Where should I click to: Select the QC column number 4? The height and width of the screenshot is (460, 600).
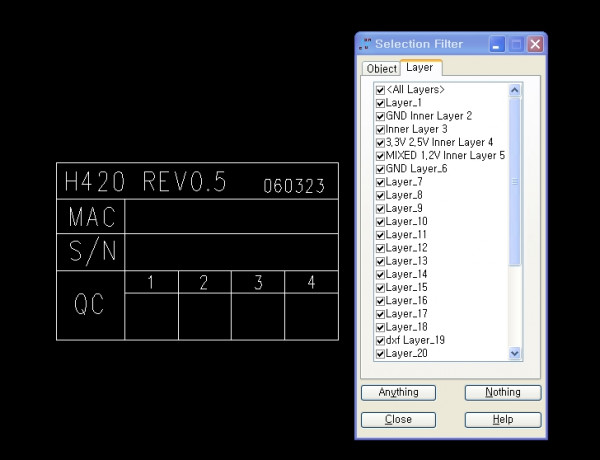(x=311, y=282)
